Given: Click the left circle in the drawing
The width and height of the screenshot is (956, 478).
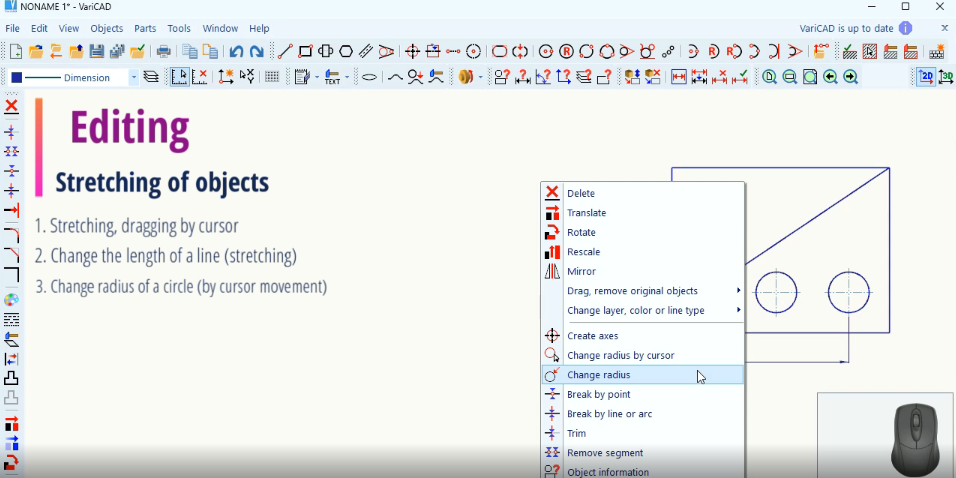Looking at the screenshot, I should point(776,293).
